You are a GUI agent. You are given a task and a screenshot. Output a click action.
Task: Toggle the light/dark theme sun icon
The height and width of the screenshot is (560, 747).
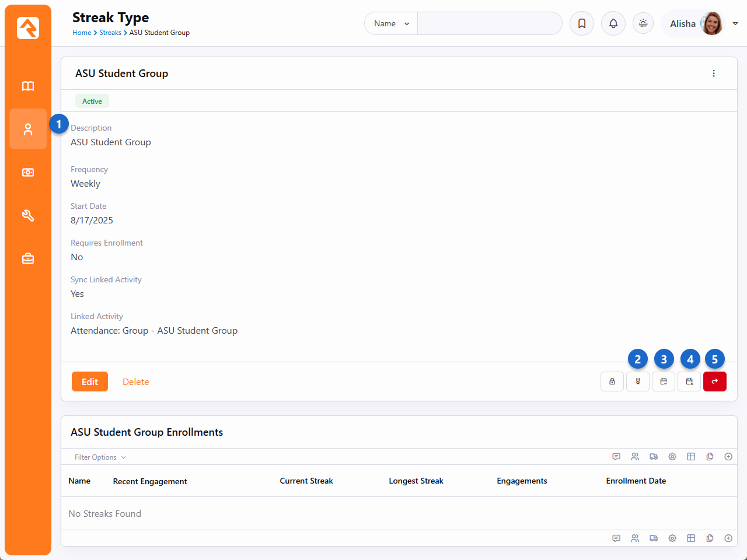pyautogui.click(x=643, y=23)
